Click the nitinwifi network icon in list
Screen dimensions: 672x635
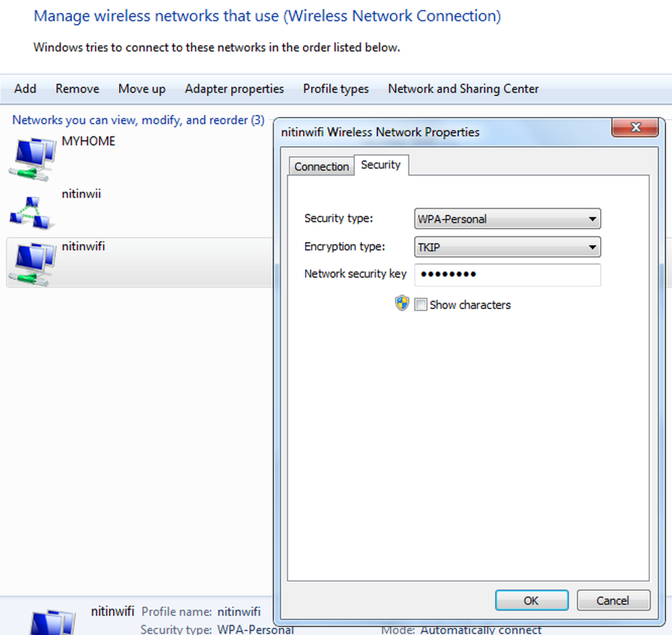pyautogui.click(x=32, y=263)
